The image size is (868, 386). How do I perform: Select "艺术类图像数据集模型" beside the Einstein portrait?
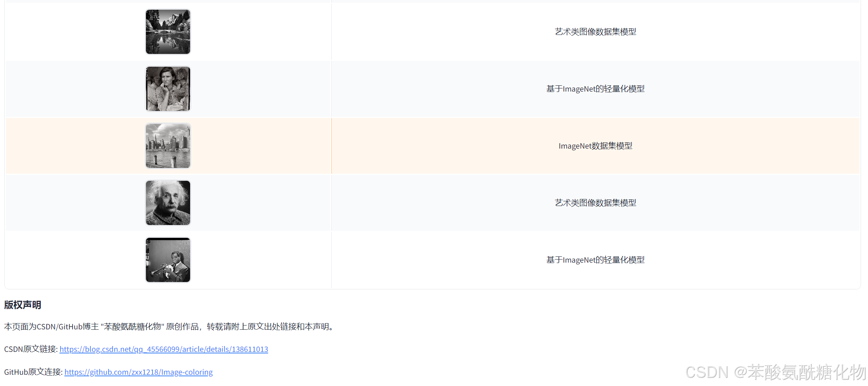596,203
